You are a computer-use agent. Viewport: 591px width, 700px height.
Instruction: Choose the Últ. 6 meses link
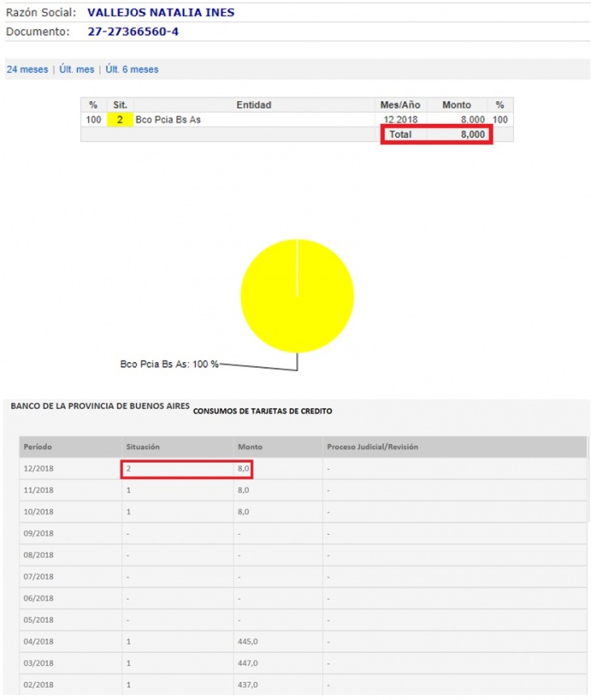[x=132, y=70]
